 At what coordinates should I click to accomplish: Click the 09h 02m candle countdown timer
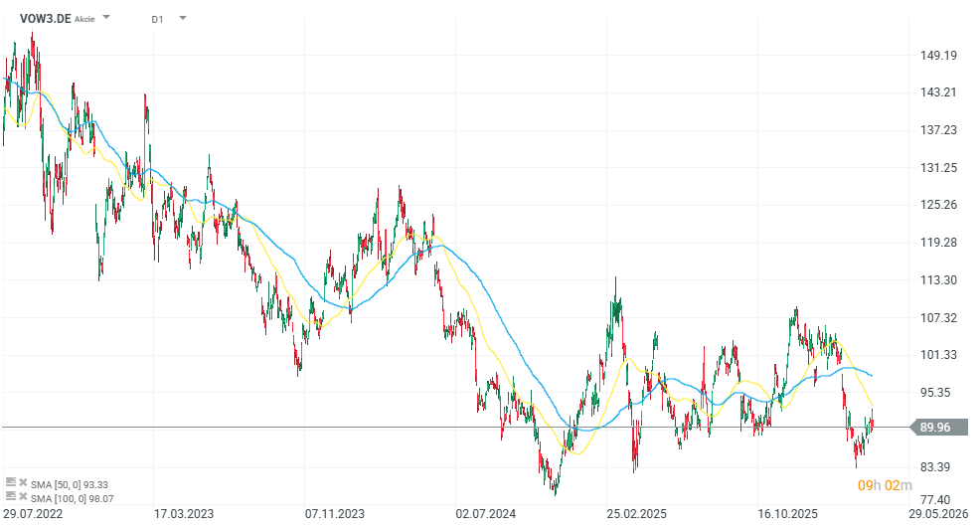[885, 485]
